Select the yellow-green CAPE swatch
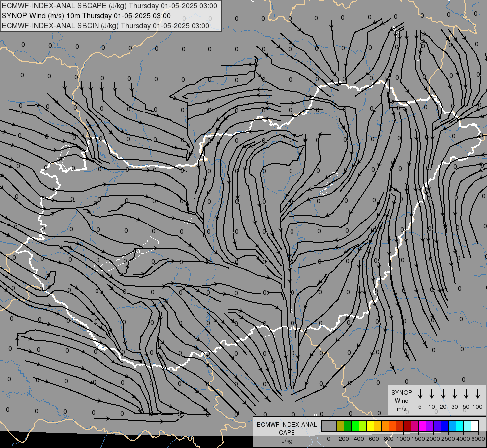The image size is (487, 448). 363,426
